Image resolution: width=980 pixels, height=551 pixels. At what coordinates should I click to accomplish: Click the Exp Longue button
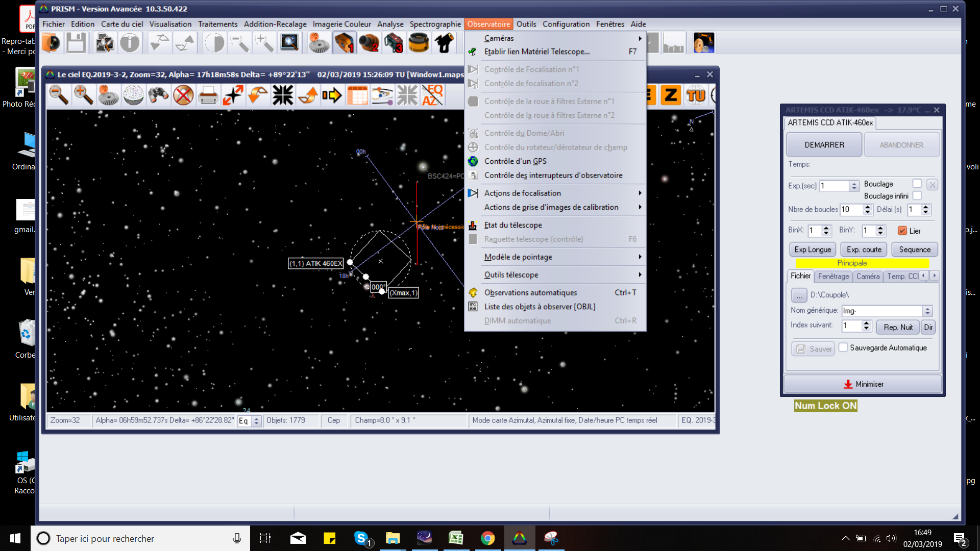click(813, 249)
